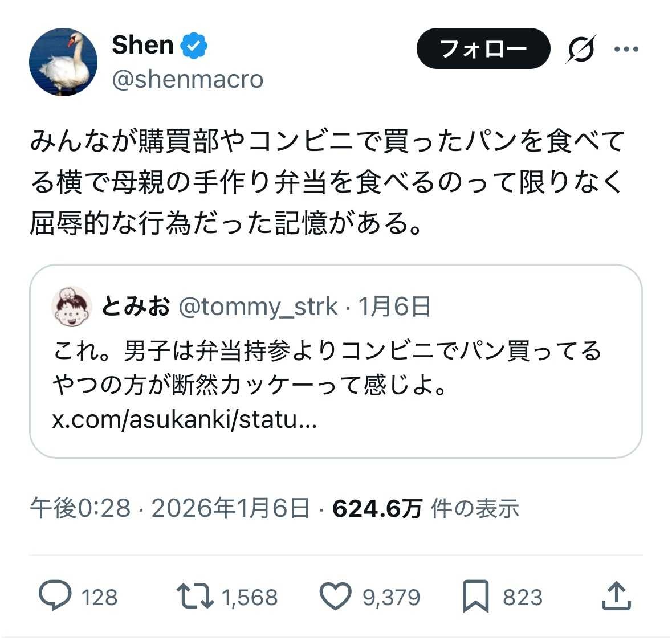Screen dimensions: 672x641
Task: Follow the x.com/asukanki/statu… link
Action: coord(184,420)
